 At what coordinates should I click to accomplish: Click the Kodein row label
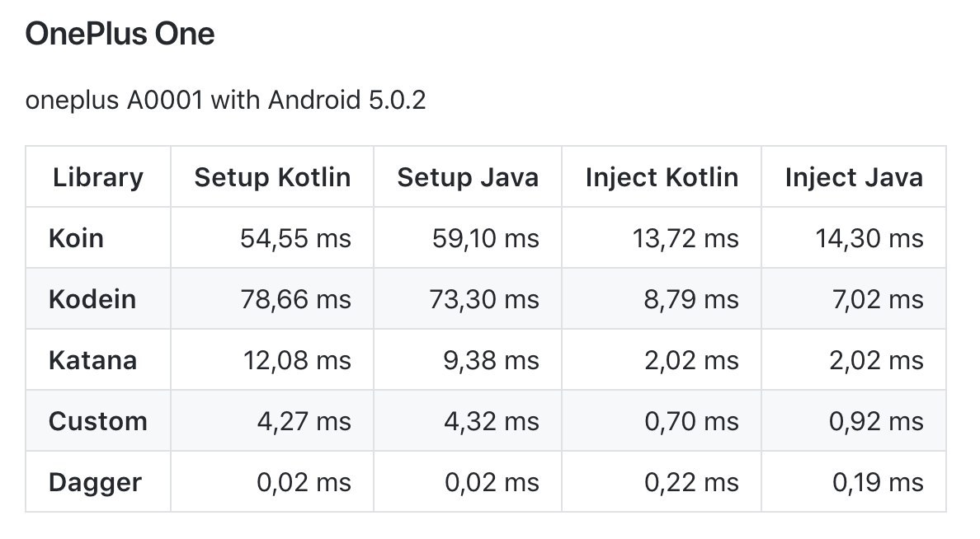click(92, 299)
